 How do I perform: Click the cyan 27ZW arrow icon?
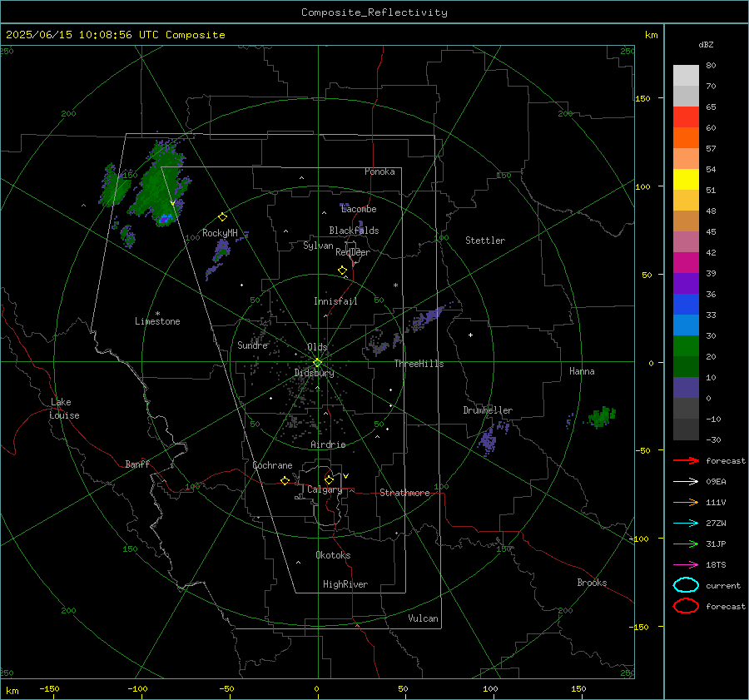click(686, 524)
